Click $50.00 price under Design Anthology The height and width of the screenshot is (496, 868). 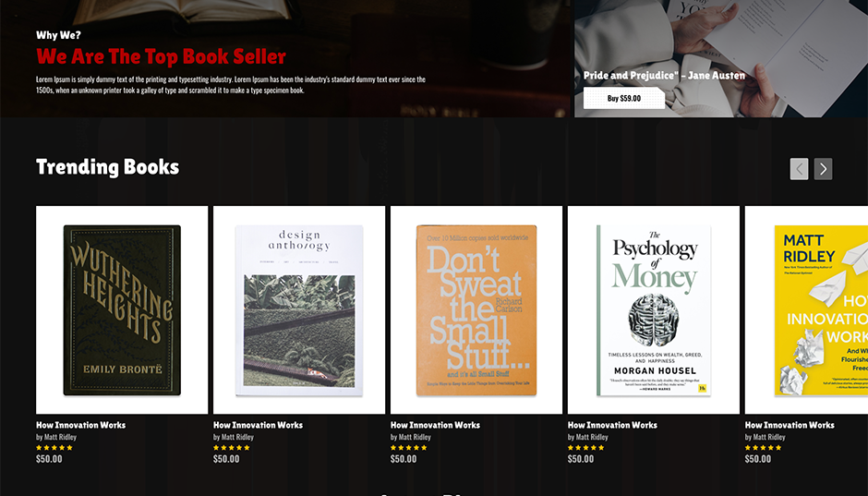click(226, 459)
